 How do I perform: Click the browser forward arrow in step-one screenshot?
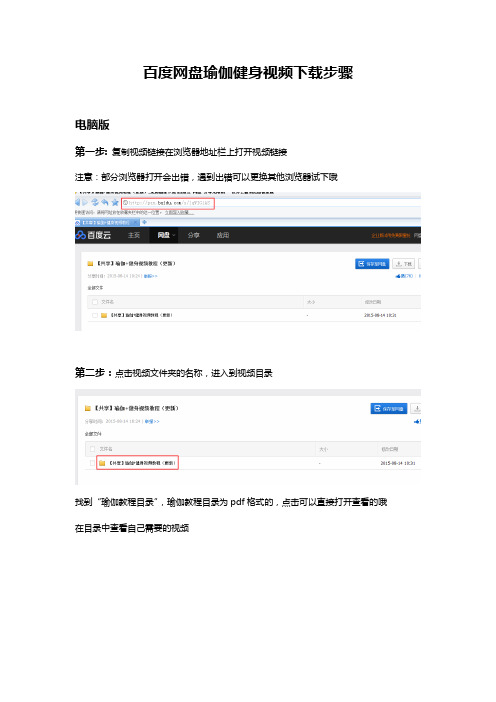[x=86, y=202]
